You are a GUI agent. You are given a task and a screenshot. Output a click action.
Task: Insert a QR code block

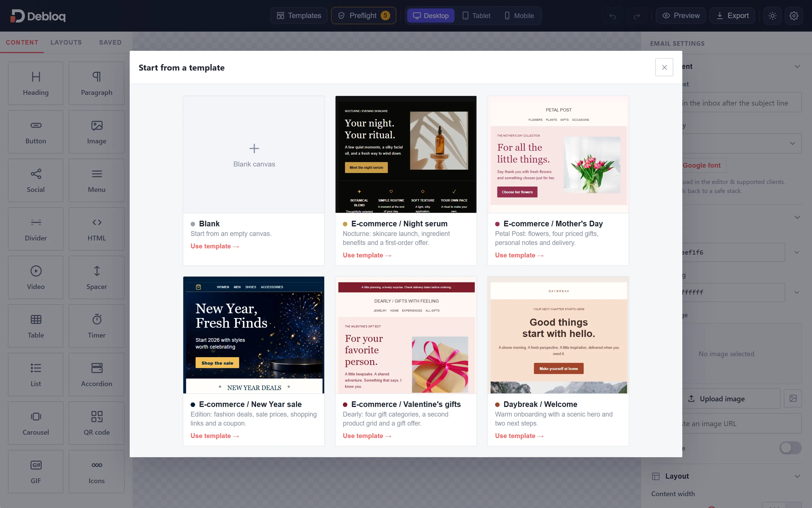tap(97, 423)
